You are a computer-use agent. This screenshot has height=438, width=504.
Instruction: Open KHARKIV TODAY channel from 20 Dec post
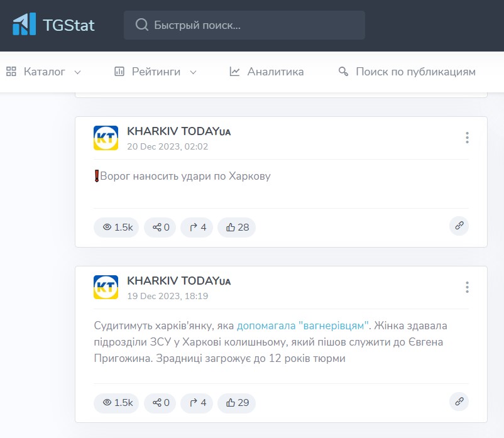pyautogui.click(x=178, y=131)
